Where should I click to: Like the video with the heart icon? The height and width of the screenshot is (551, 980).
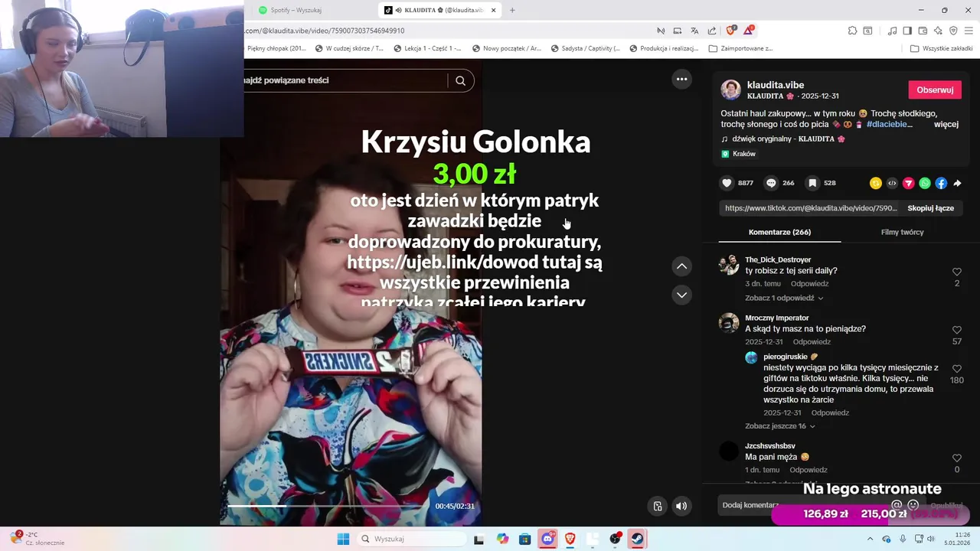point(727,184)
